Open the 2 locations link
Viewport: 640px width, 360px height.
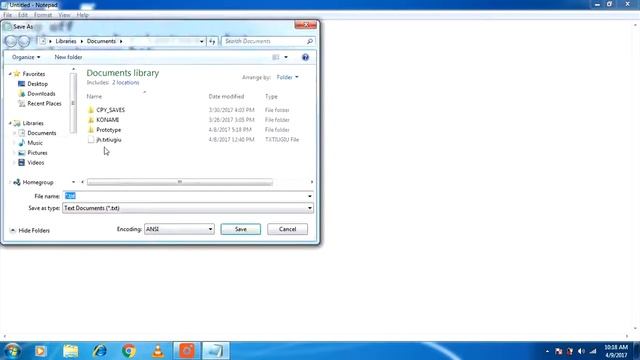(x=126, y=82)
